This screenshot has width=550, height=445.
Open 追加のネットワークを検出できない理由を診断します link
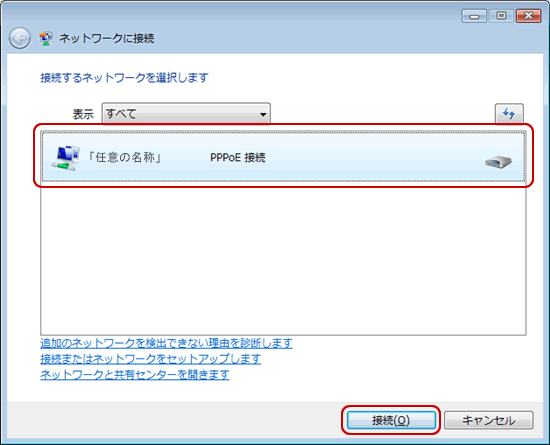point(166,343)
